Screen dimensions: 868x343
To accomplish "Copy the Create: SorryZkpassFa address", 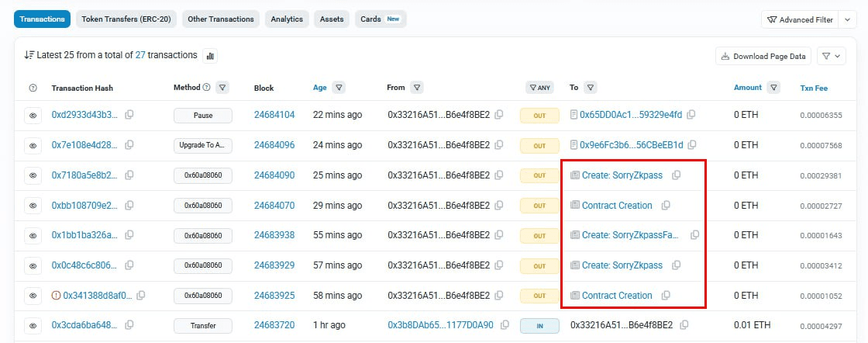I will point(694,235).
